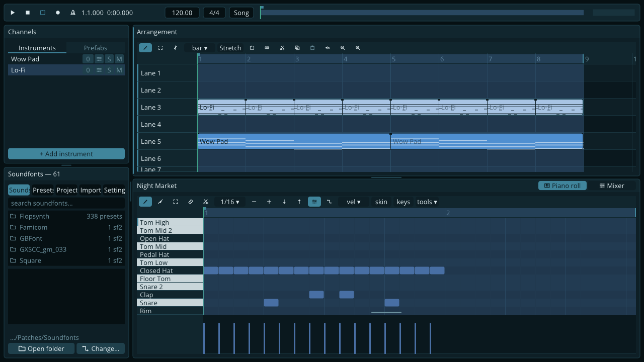644x362 pixels.
Task: Select the Arrangement slice tool
Action: (x=176, y=48)
